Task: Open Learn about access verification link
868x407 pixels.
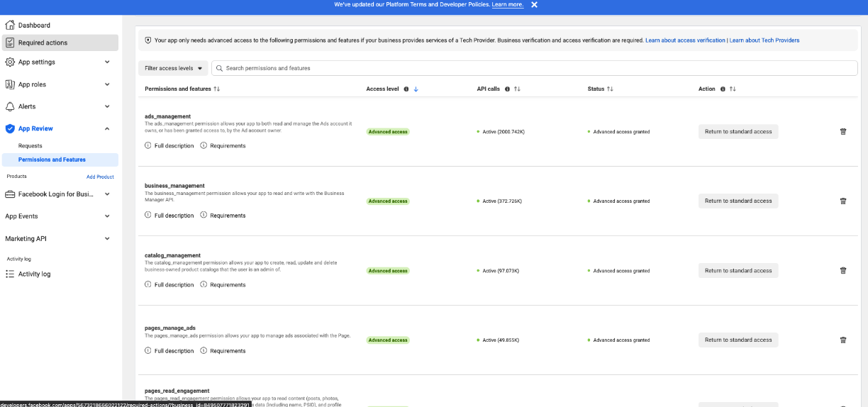Action: (685, 40)
